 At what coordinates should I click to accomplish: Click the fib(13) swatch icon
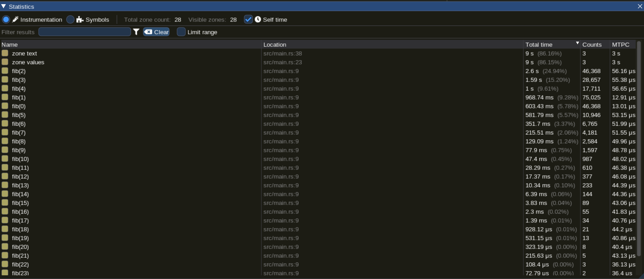click(5, 185)
